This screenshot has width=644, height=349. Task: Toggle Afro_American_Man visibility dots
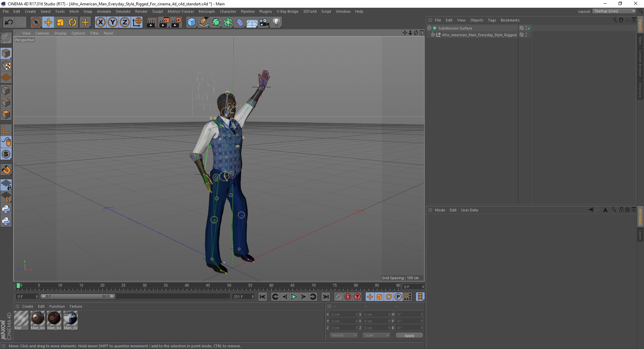(x=526, y=35)
